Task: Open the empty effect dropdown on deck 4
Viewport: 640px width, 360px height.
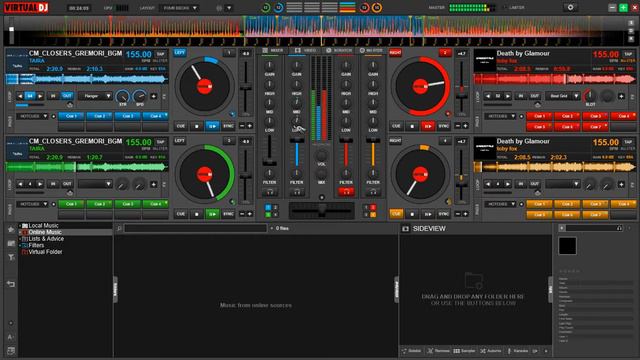Action: tap(563, 184)
